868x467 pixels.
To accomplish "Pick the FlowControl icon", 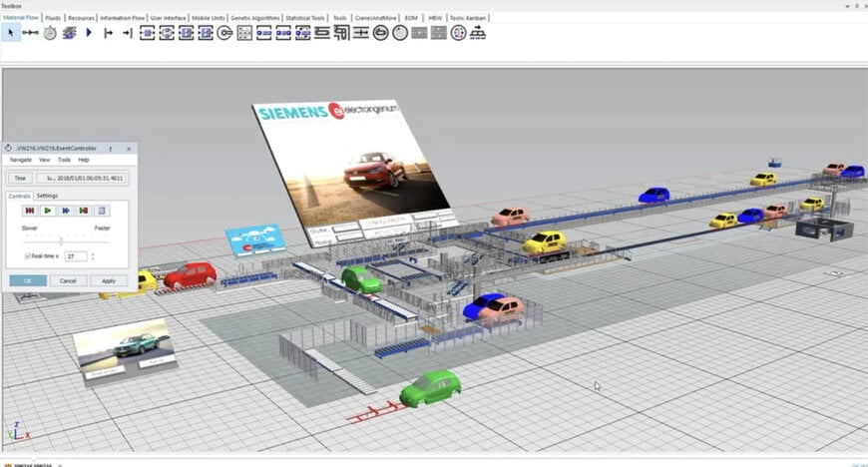I will (458, 33).
